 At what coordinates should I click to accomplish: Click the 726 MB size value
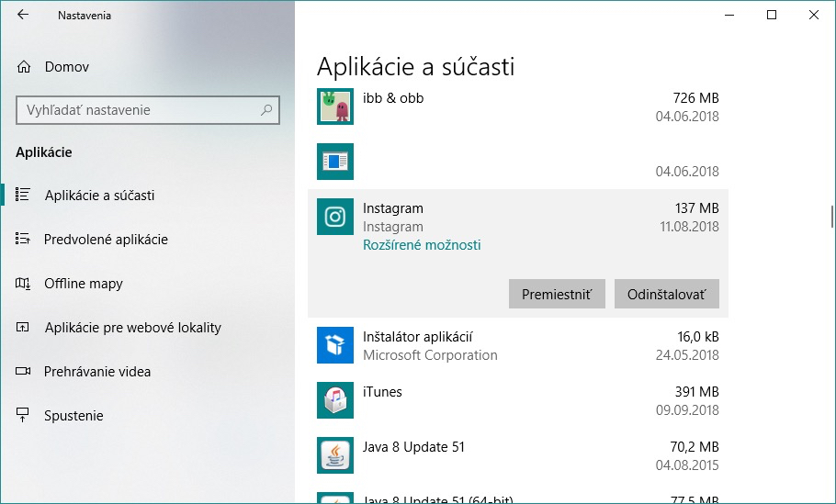click(695, 98)
